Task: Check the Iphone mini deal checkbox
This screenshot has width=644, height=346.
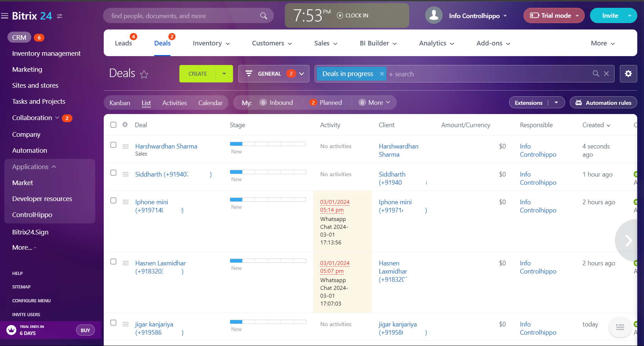Action: point(113,200)
